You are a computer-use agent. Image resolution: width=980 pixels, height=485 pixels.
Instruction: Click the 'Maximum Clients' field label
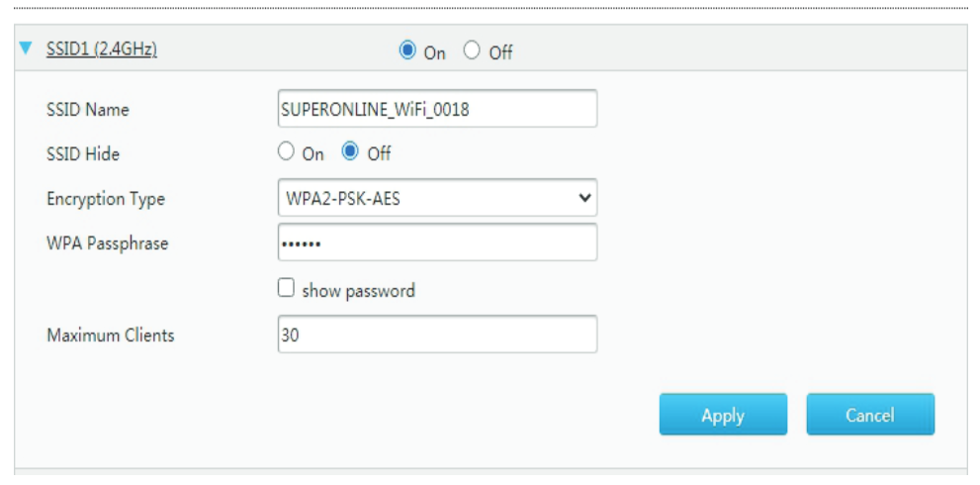pos(111,336)
